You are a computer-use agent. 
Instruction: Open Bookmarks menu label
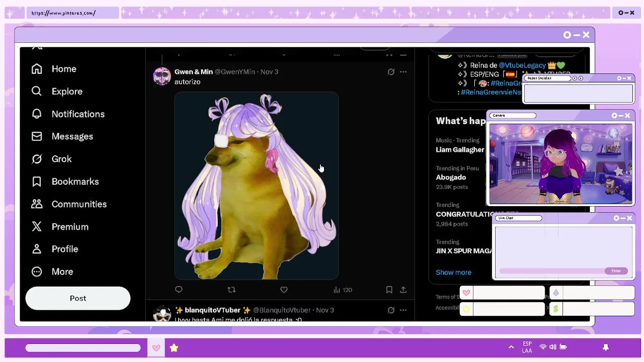click(x=75, y=182)
